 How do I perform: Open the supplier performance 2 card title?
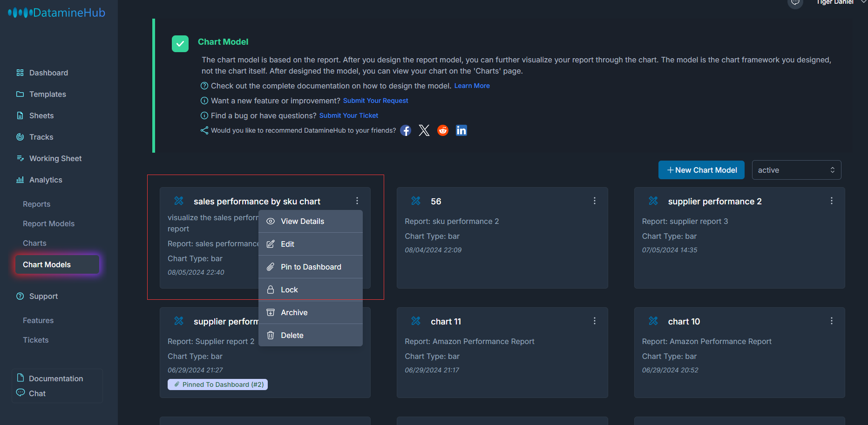pyautogui.click(x=715, y=202)
